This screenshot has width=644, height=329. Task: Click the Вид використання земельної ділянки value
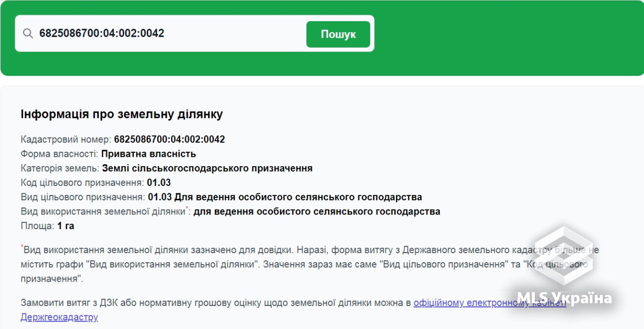tap(317, 212)
